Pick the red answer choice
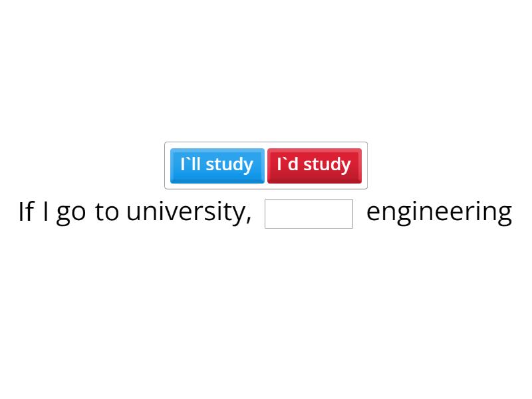Screen dimensions: 532x399 (x=314, y=165)
